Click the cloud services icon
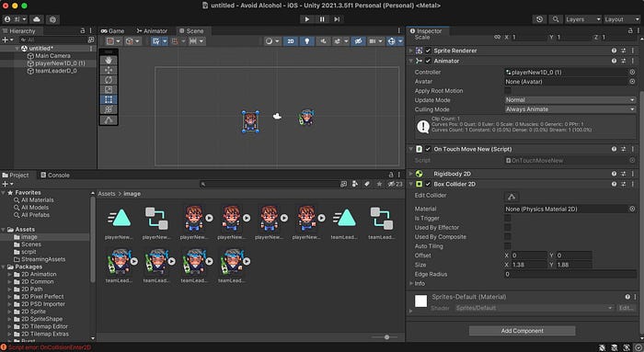This screenshot has width=644, height=352. point(37,19)
